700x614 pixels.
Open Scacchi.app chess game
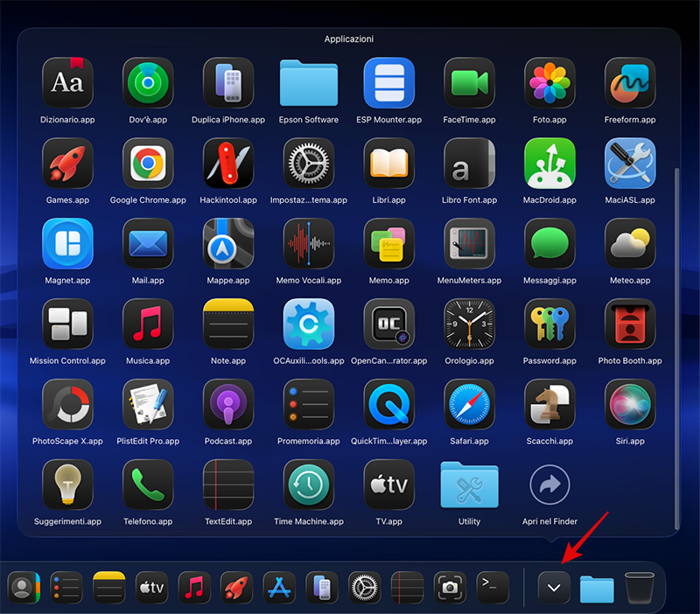click(549, 404)
